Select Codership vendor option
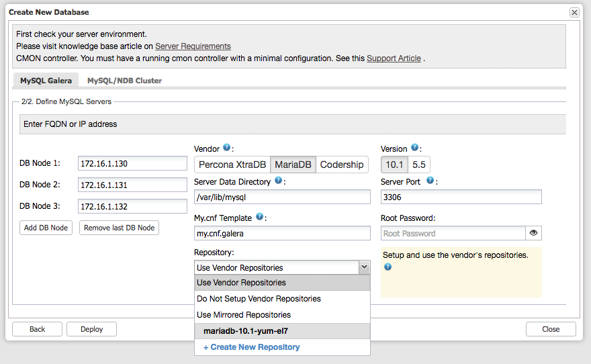This screenshot has height=364, width=591. coord(342,165)
